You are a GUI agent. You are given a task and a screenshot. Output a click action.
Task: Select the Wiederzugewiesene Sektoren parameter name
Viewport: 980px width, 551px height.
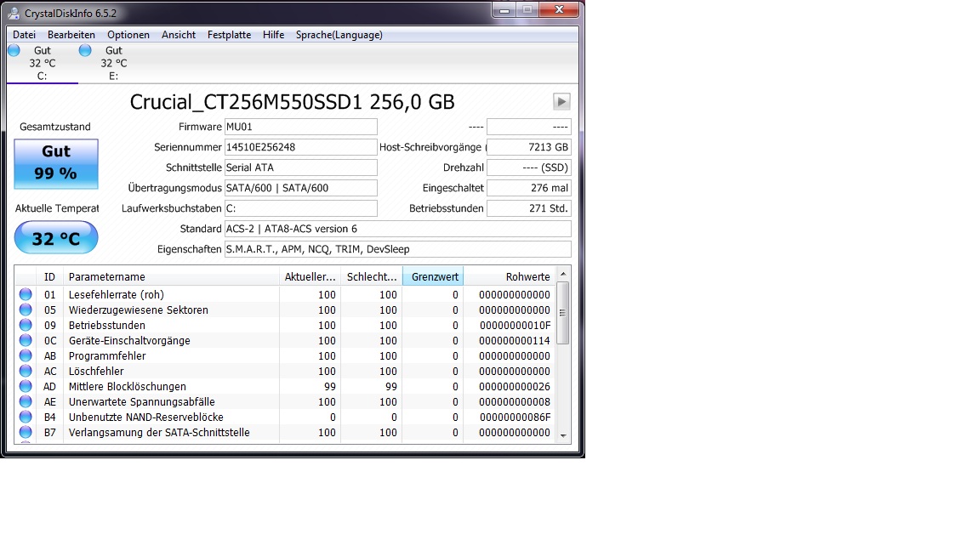(138, 310)
